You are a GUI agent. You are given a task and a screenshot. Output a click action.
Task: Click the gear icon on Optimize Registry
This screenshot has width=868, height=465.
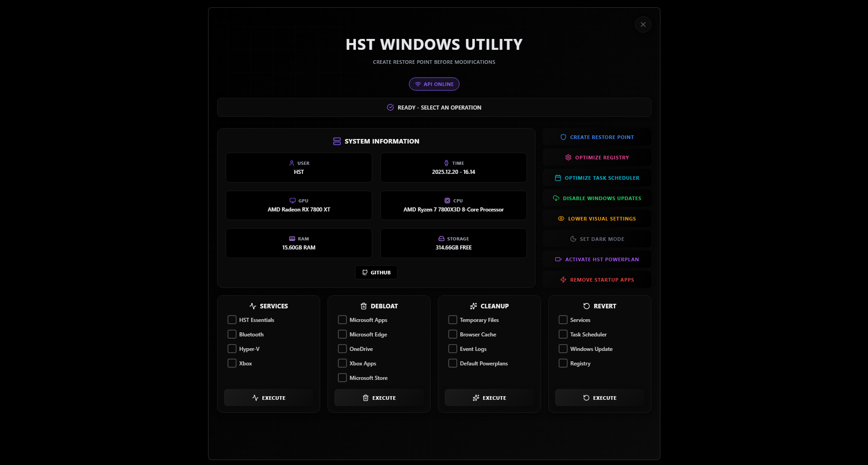pos(568,157)
